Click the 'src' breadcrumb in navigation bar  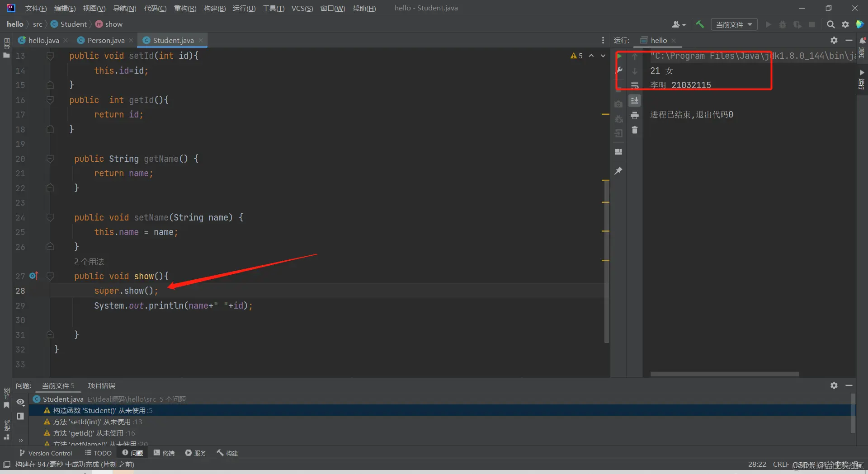coord(38,24)
